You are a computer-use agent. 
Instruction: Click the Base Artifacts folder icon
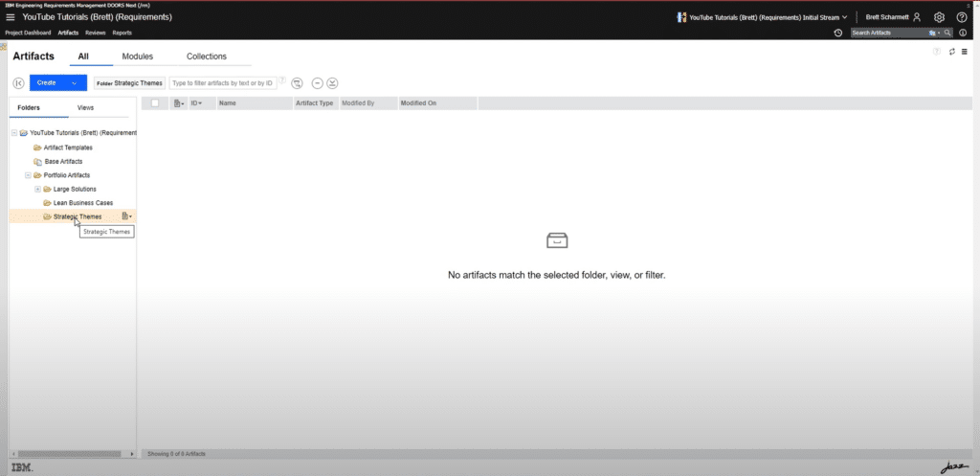[37, 161]
